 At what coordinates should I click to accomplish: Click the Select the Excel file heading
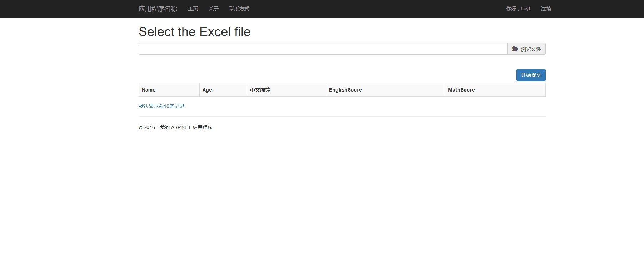tap(194, 32)
